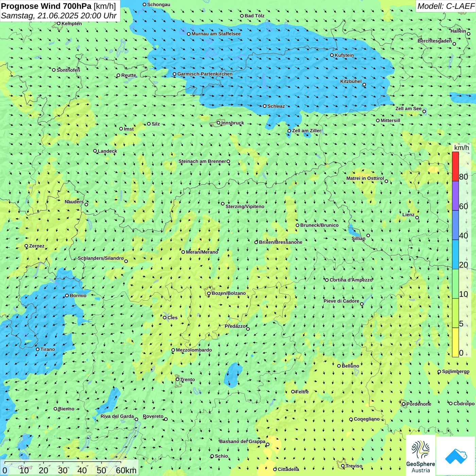Click the Schwaz city marker
This screenshot has height=476, width=476.
(265, 106)
